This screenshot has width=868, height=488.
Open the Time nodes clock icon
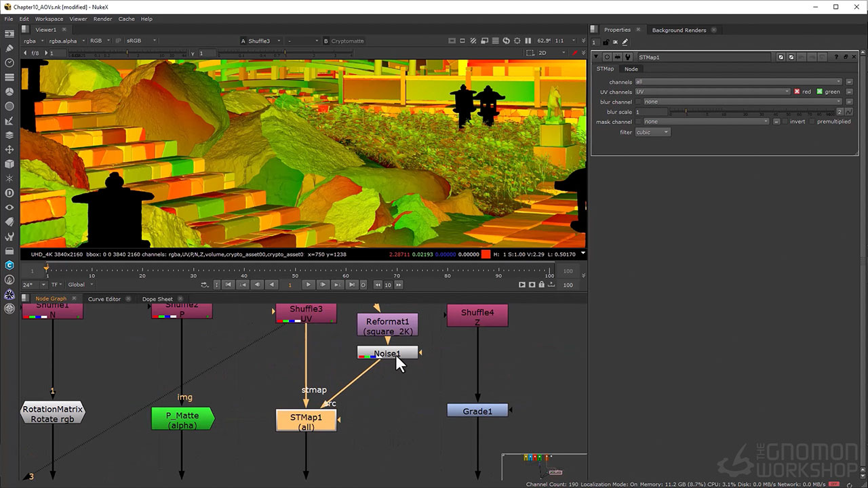[x=9, y=62]
